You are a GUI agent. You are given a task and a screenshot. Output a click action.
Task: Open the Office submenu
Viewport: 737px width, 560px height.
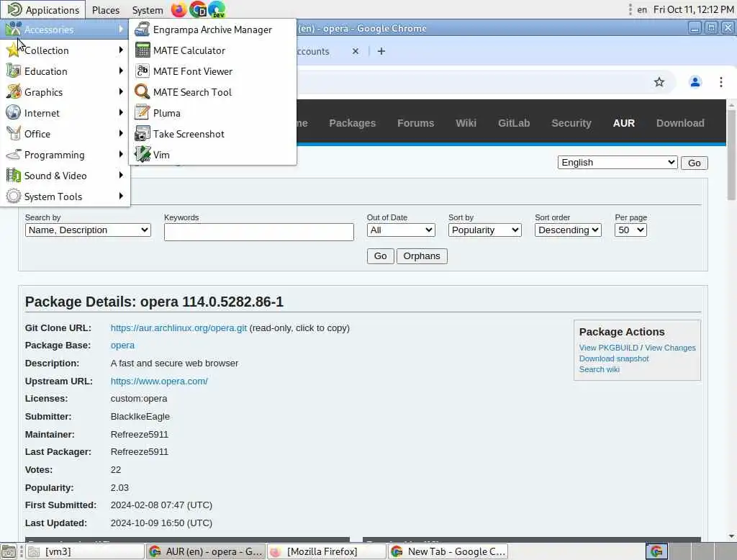pos(65,134)
